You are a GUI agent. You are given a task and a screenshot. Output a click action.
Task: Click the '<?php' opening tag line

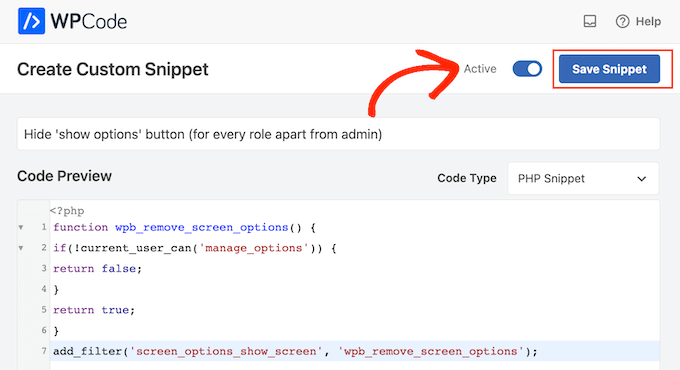point(67,211)
